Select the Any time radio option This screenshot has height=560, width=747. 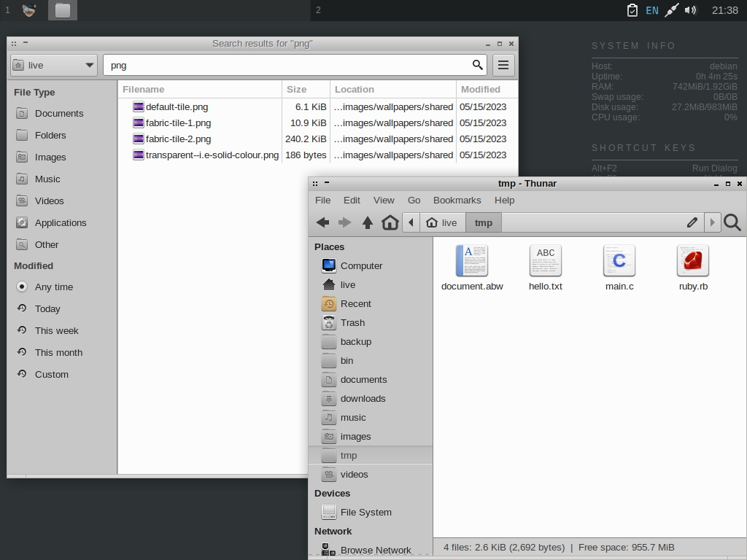tap(22, 287)
